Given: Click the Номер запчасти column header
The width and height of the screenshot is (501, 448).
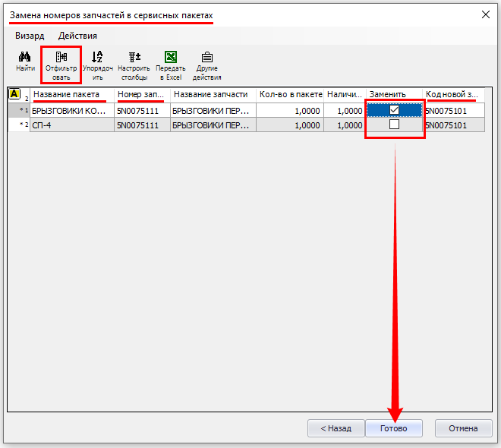Looking at the screenshot, I should coord(141,94).
